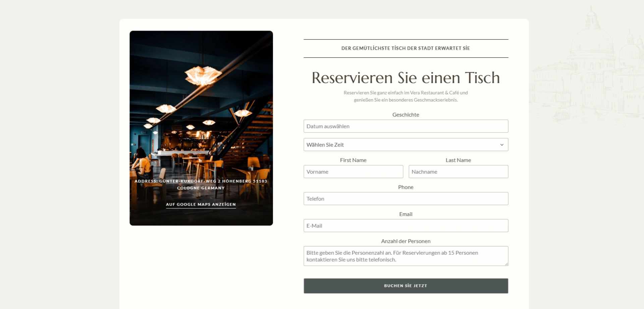Grab the textarea resize handle corner

coord(506,264)
